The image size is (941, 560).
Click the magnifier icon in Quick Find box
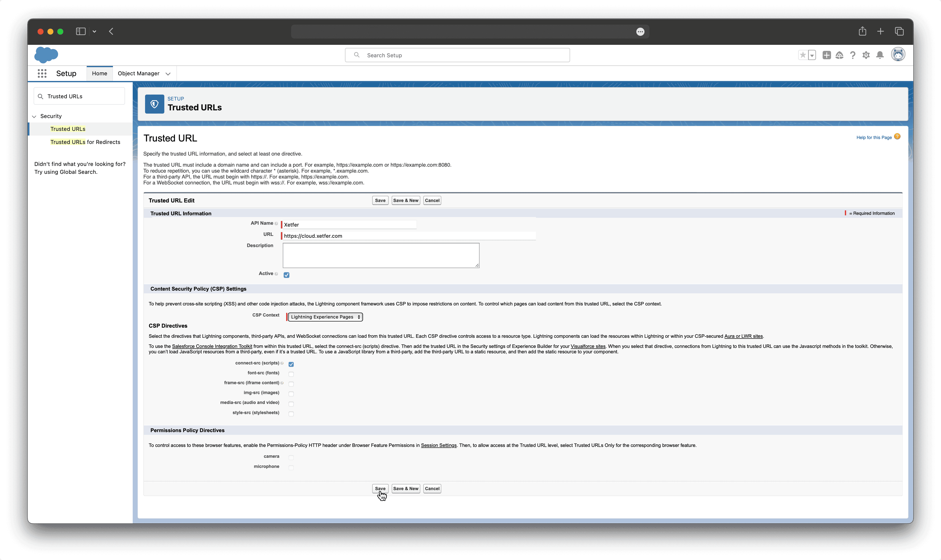[41, 96]
